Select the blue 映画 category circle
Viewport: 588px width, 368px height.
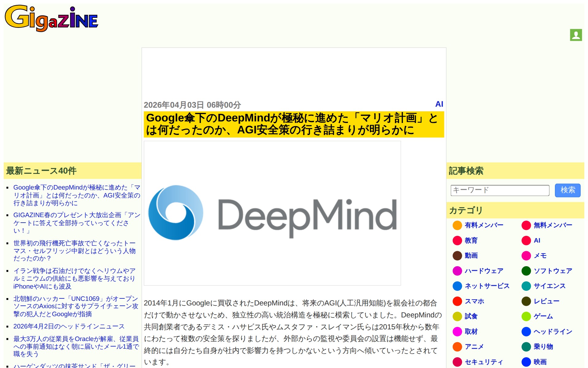coord(526,362)
